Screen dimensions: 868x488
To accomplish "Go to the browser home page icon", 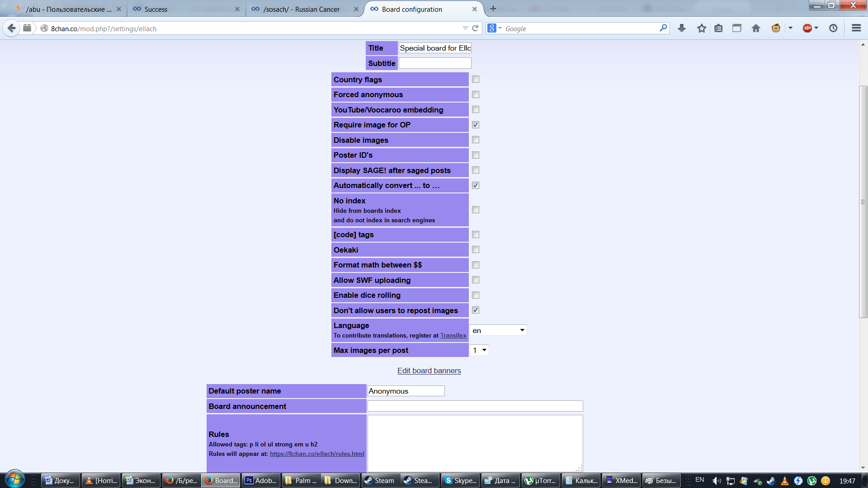I will tap(756, 28).
